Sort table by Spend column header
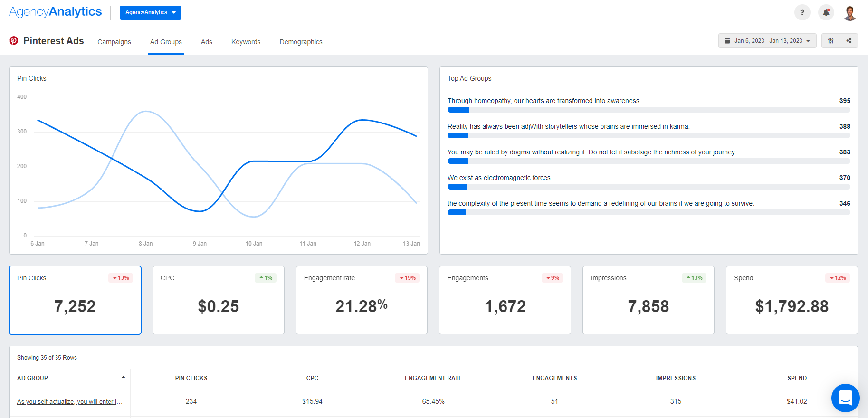Image resolution: width=868 pixels, height=418 pixels. (x=797, y=378)
